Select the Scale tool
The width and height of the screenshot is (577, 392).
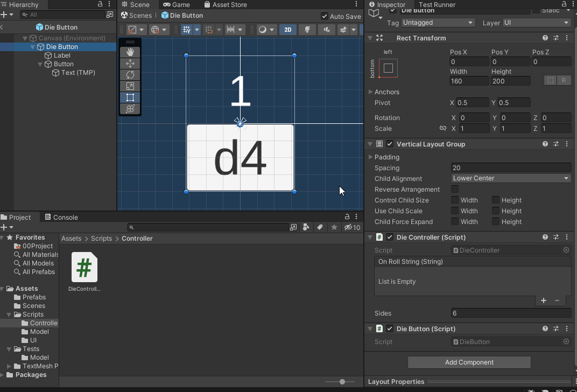pos(130,86)
